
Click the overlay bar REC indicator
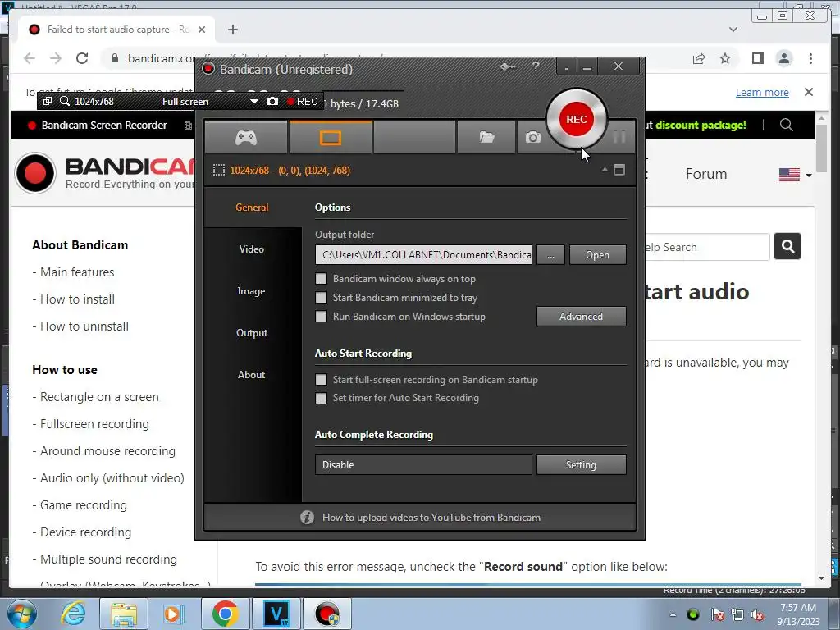(303, 101)
